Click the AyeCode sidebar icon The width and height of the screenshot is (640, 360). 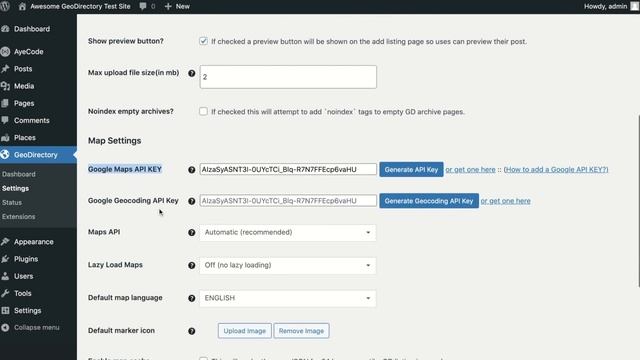tap(5, 51)
